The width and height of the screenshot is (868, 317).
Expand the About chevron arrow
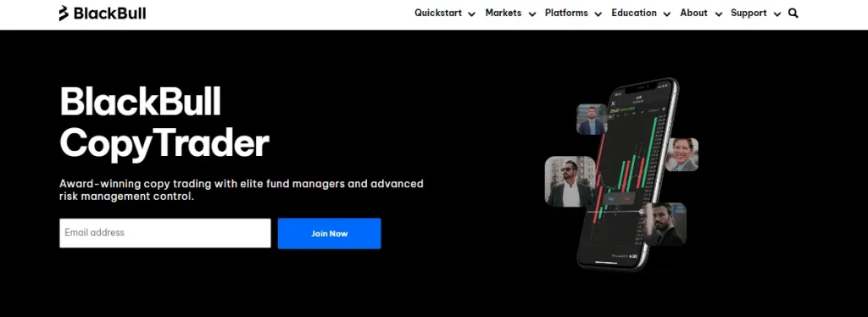click(x=719, y=14)
